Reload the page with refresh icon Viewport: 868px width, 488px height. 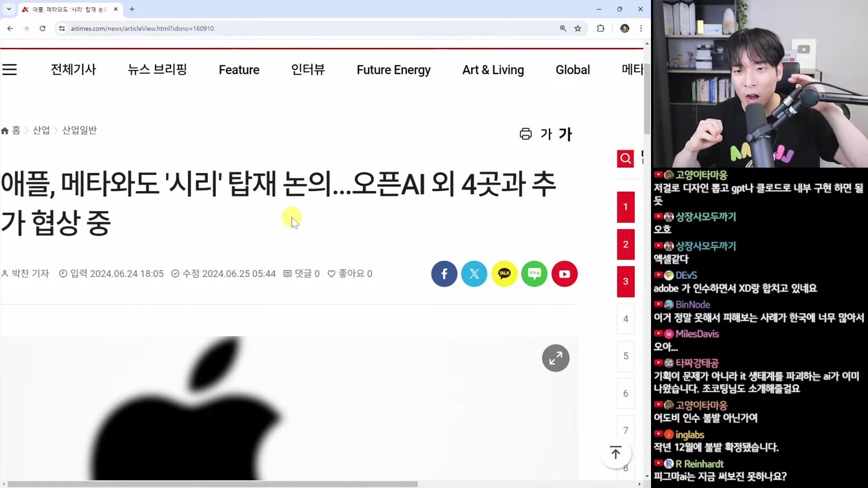pos(43,28)
